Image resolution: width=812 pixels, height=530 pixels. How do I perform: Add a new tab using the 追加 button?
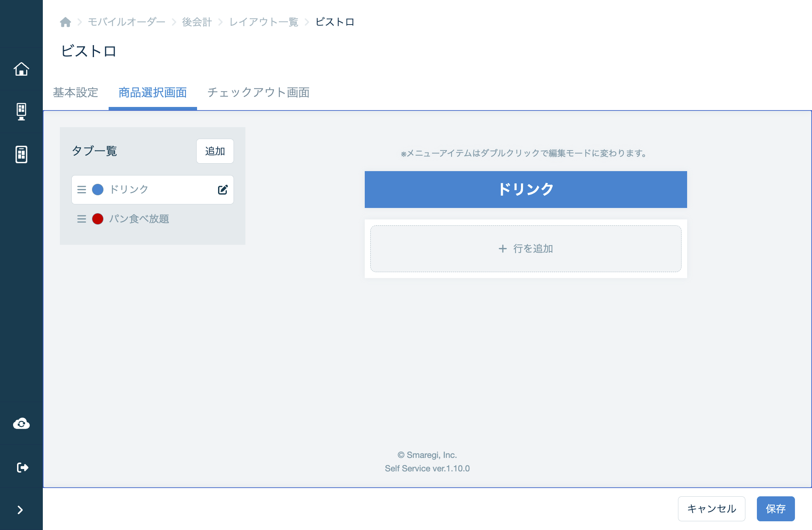[x=214, y=151]
